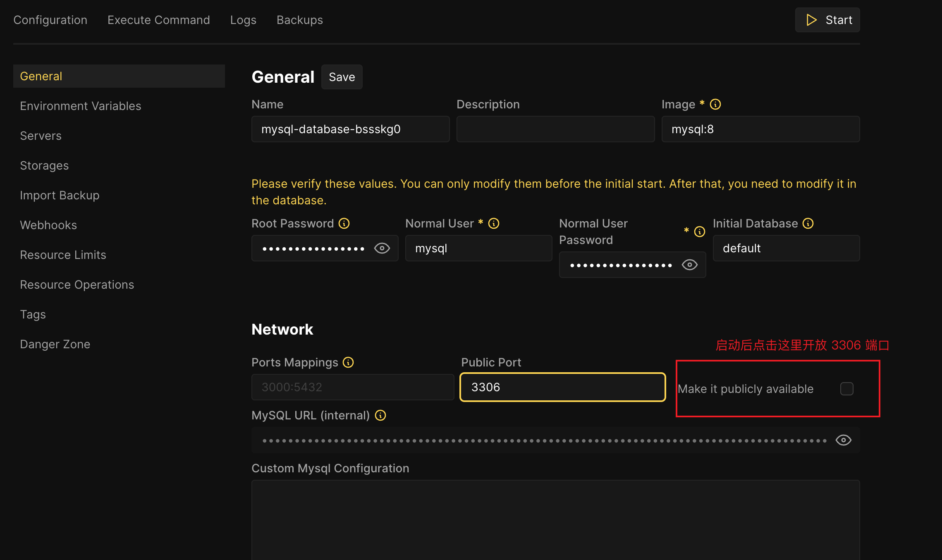942x560 pixels.
Task: Switch to the Backups tab
Action: coord(299,20)
